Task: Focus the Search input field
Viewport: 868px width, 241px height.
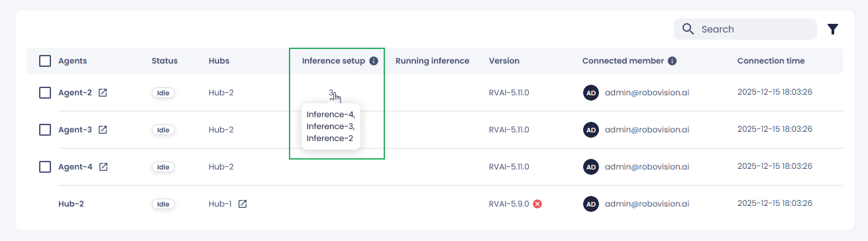Action: pyautogui.click(x=745, y=29)
